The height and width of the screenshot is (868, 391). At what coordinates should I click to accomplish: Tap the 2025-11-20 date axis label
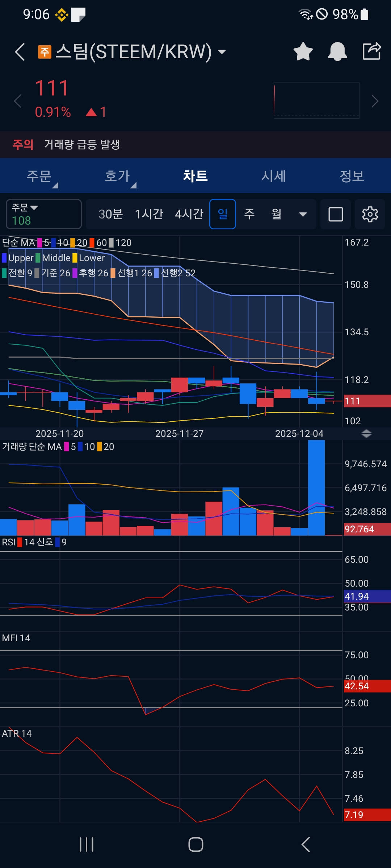click(x=59, y=434)
